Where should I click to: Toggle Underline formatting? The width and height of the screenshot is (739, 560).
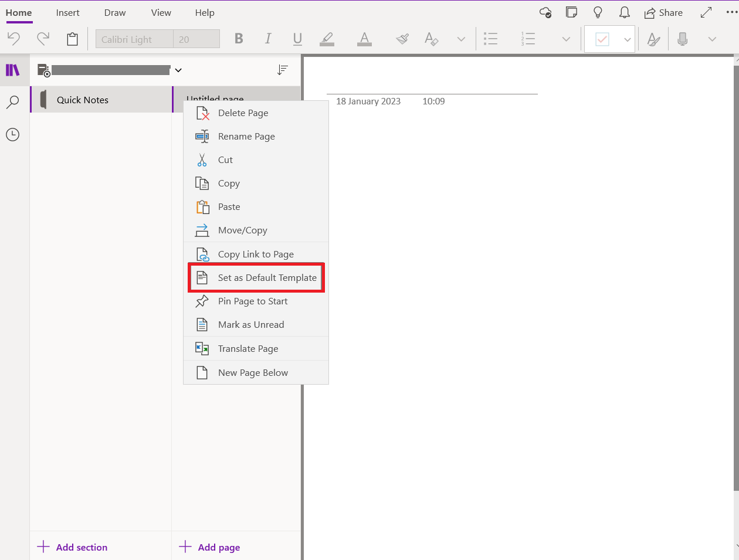297,39
